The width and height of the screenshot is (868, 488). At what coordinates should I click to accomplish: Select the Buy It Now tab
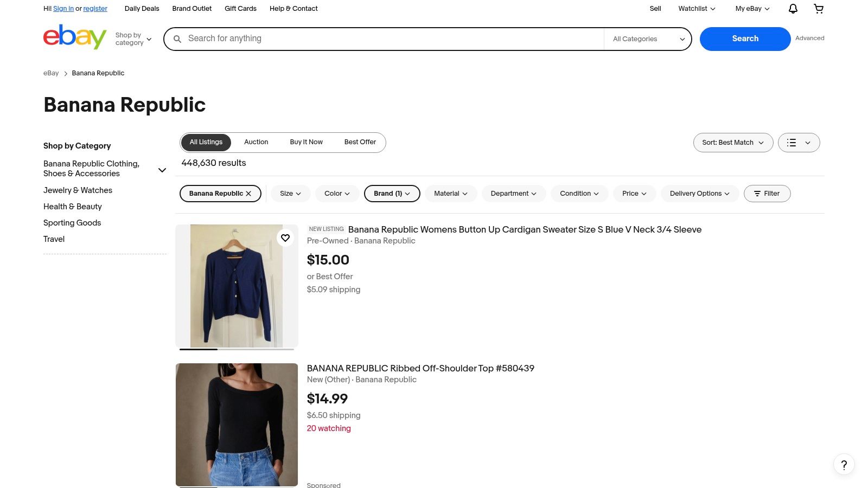(306, 142)
